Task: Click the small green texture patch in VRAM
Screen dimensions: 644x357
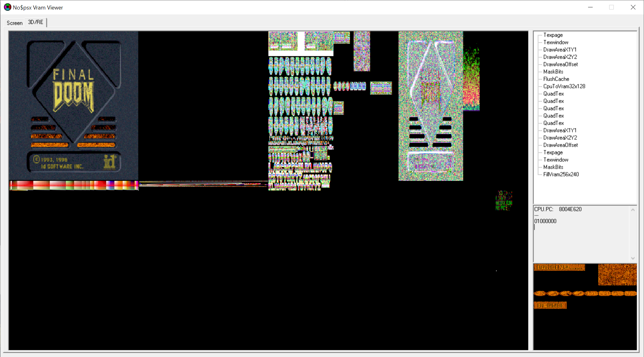Action: tap(504, 201)
